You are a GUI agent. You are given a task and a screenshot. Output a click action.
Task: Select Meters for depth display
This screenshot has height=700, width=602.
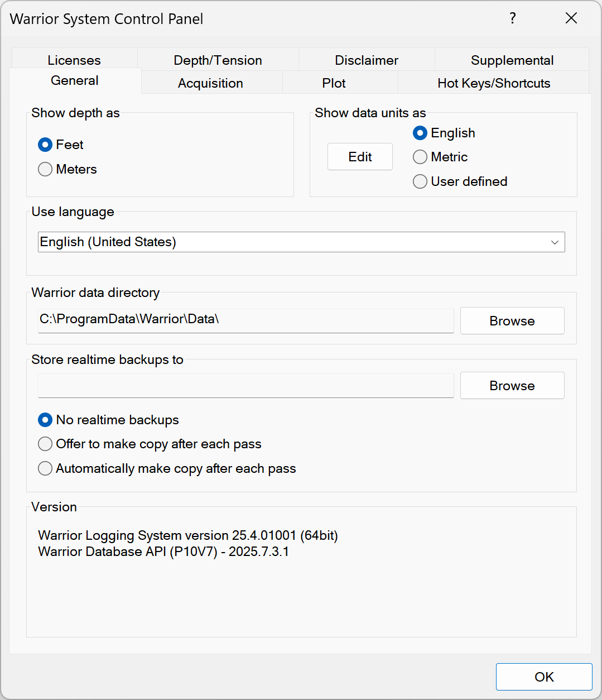click(x=46, y=169)
